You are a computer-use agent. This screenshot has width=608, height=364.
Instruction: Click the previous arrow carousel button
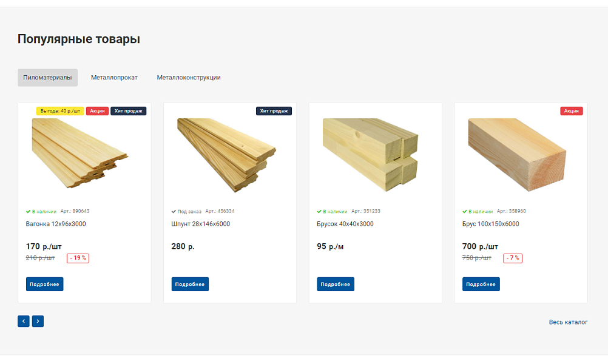tap(23, 321)
